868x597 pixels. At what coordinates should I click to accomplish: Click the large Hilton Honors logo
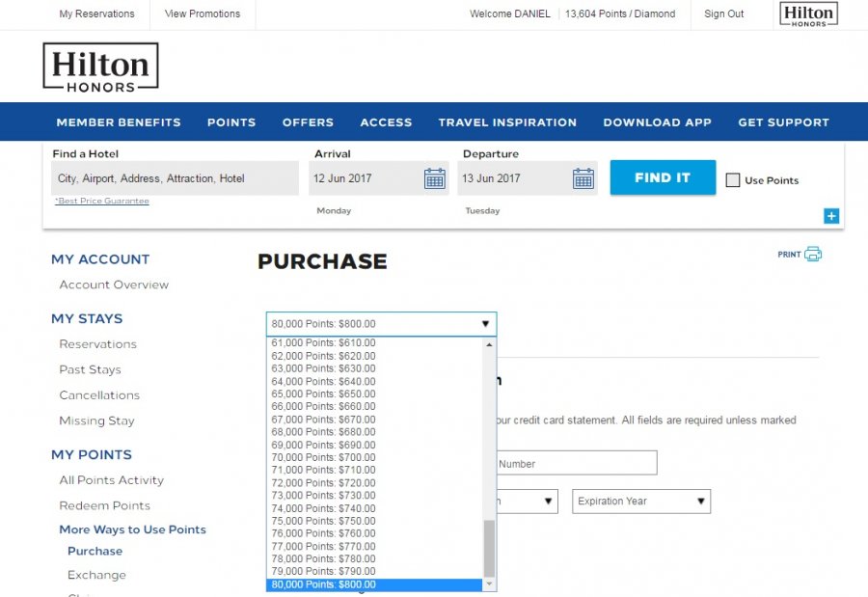[100, 67]
